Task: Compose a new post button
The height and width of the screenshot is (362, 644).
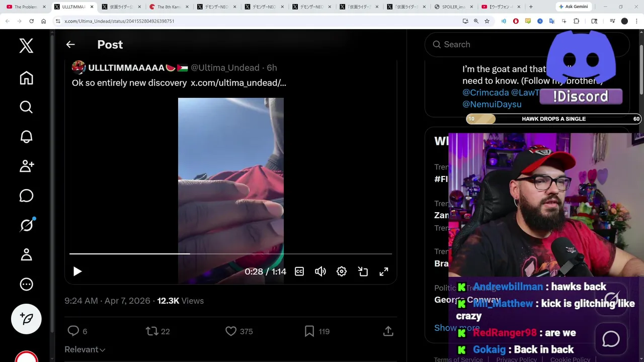Action: pyautogui.click(x=26, y=319)
